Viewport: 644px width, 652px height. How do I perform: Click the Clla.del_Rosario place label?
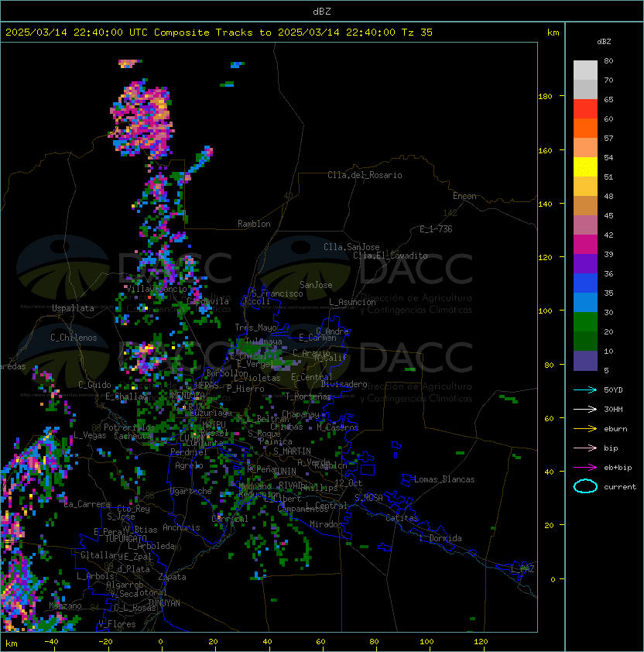pyautogui.click(x=365, y=175)
